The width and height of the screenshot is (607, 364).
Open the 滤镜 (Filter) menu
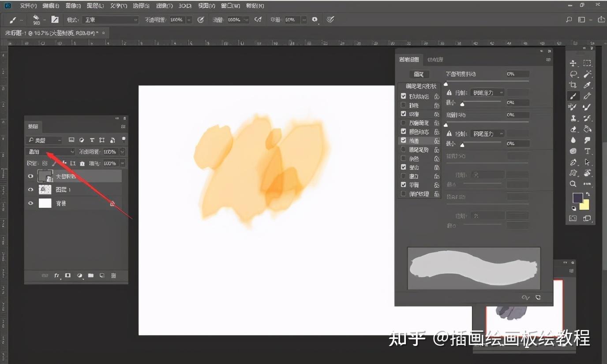[164, 6]
